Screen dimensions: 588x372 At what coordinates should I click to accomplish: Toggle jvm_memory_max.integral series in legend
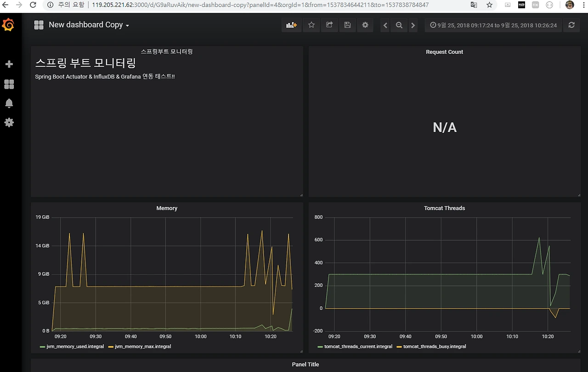142,346
